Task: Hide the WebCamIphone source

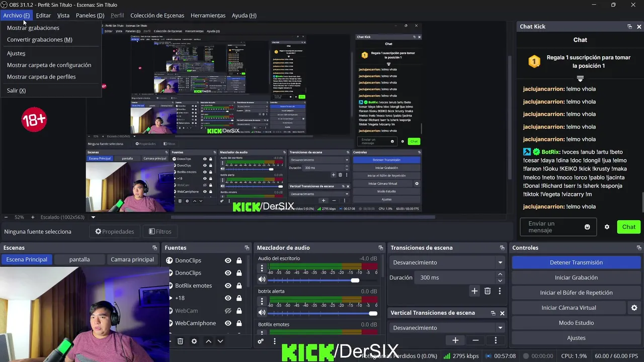Action: 228,323
